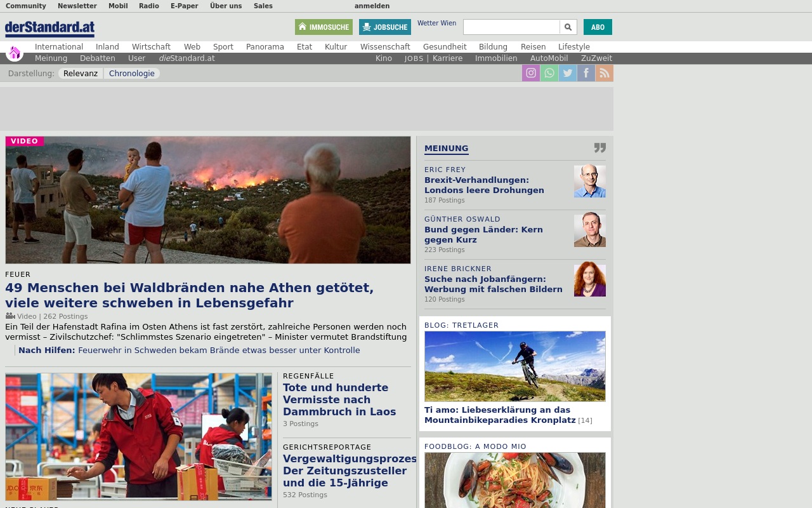The width and height of the screenshot is (812, 508).
Task: Open the Wissenschaft section
Action: (385, 47)
